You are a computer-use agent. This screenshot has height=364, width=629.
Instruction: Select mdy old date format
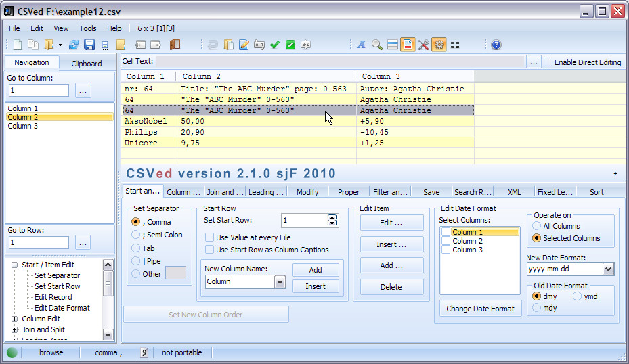(x=536, y=308)
